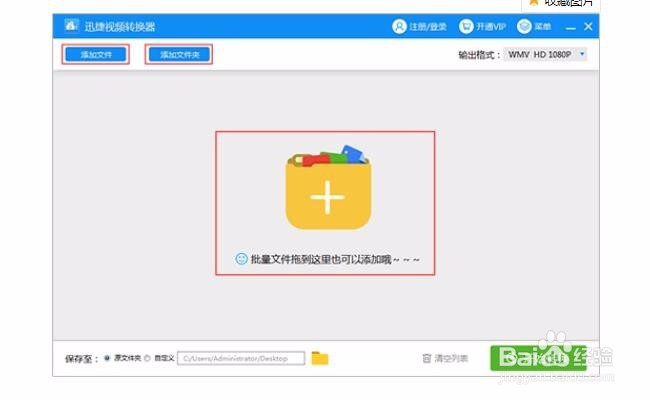This screenshot has width=650, height=400.
Task: Close the converter window
Action: [x=588, y=27]
